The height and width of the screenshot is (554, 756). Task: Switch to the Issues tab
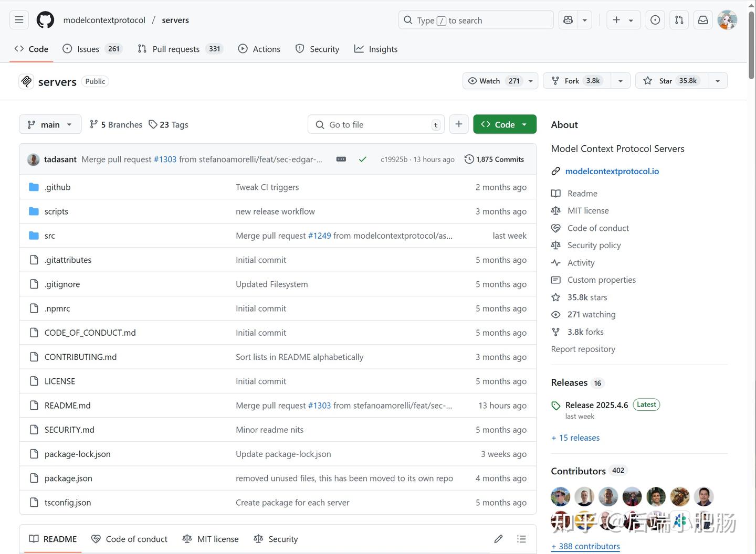pyautogui.click(x=92, y=49)
